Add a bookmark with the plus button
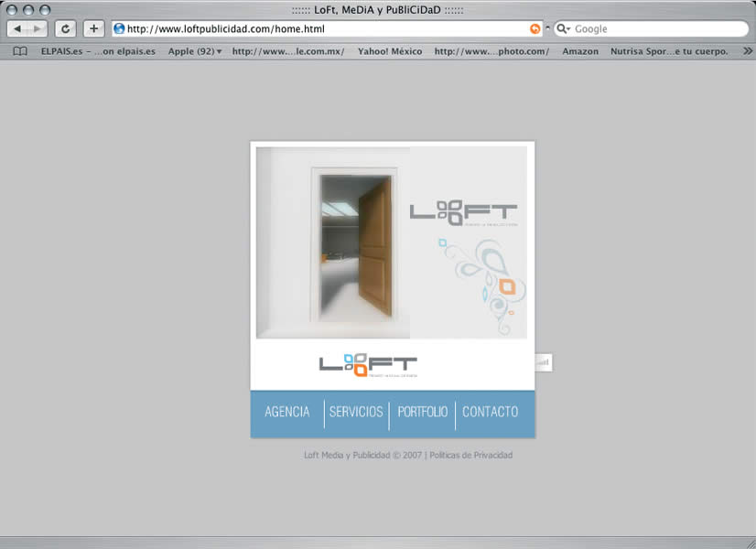 pyautogui.click(x=93, y=29)
